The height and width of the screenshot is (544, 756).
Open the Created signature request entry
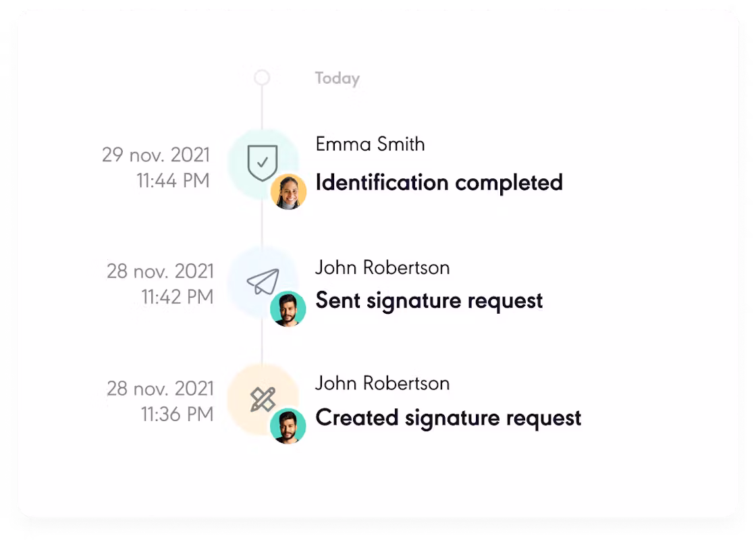tap(448, 418)
